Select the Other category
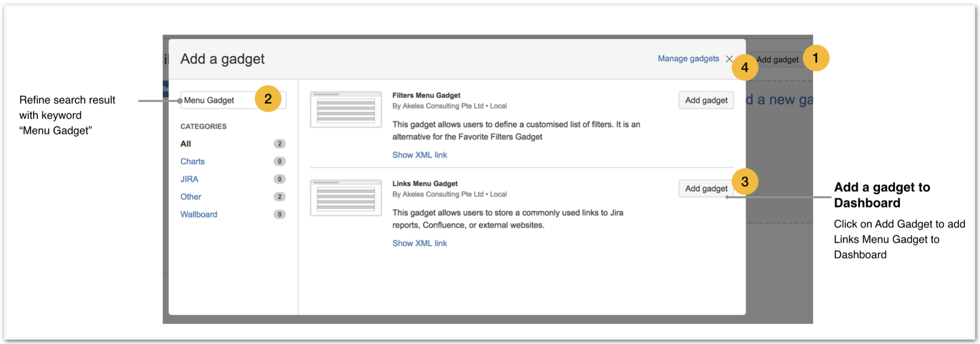The image size is (980, 344). pos(191,197)
